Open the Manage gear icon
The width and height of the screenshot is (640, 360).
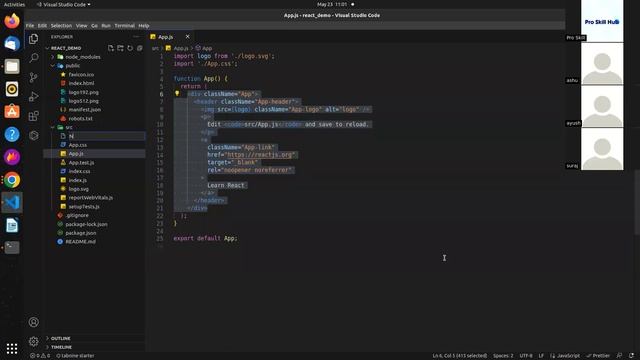click(x=34, y=341)
